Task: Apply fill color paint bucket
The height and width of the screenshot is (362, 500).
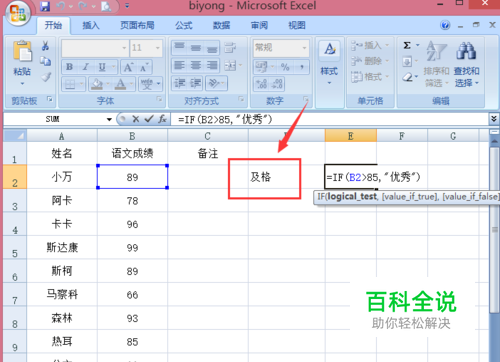Action: click(97, 84)
